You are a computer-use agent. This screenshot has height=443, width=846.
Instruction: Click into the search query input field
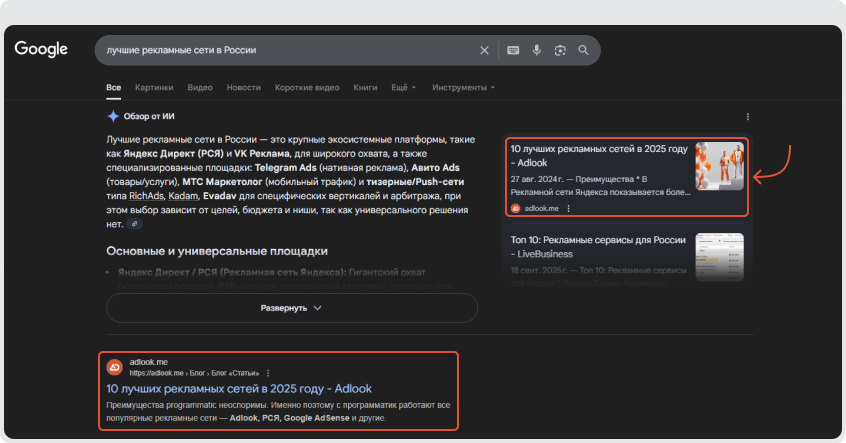click(x=280, y=50)
